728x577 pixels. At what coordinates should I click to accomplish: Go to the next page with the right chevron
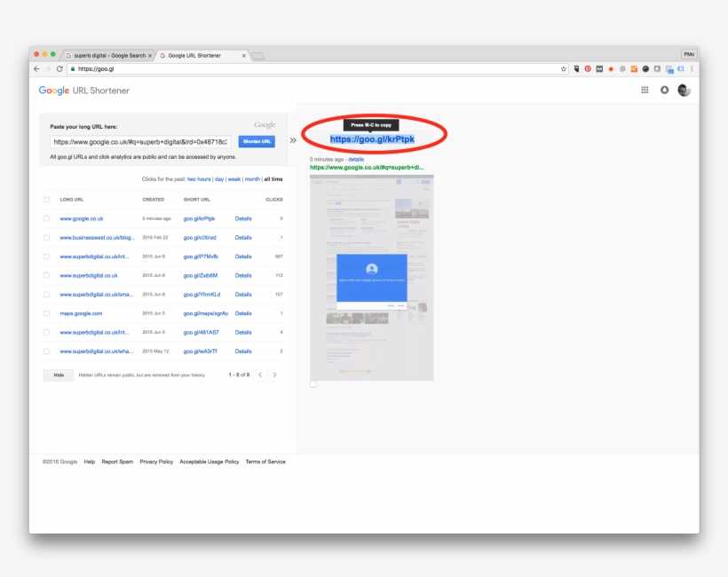[x=274, y=375]
